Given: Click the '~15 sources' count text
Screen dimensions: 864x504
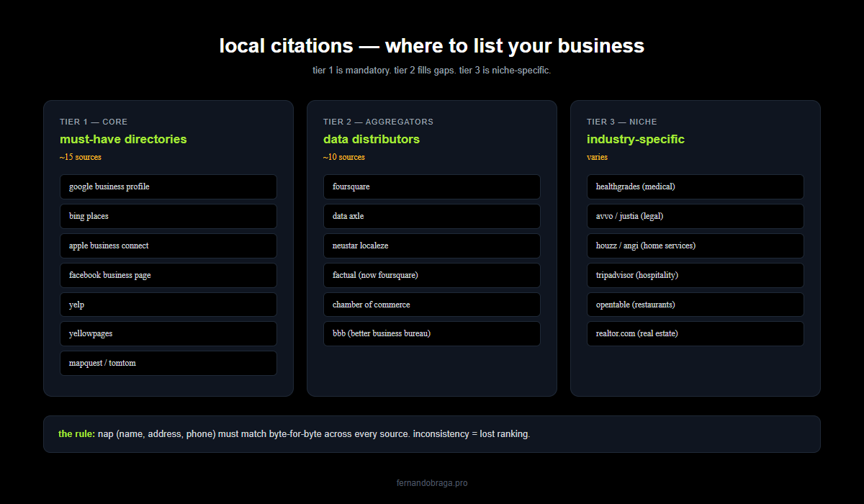Looking at the screenshot, I should pyautogui.click(x=81, y=157).
